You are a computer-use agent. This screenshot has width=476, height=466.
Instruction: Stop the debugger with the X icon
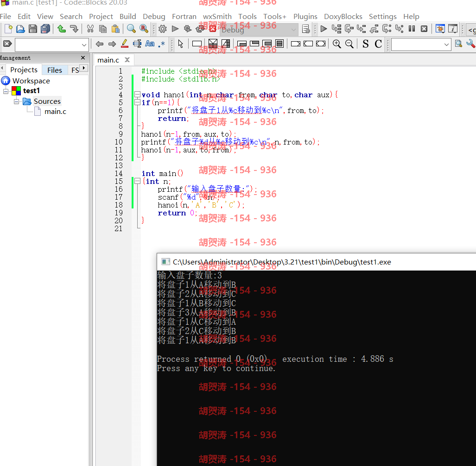click(x=424, y=29)
